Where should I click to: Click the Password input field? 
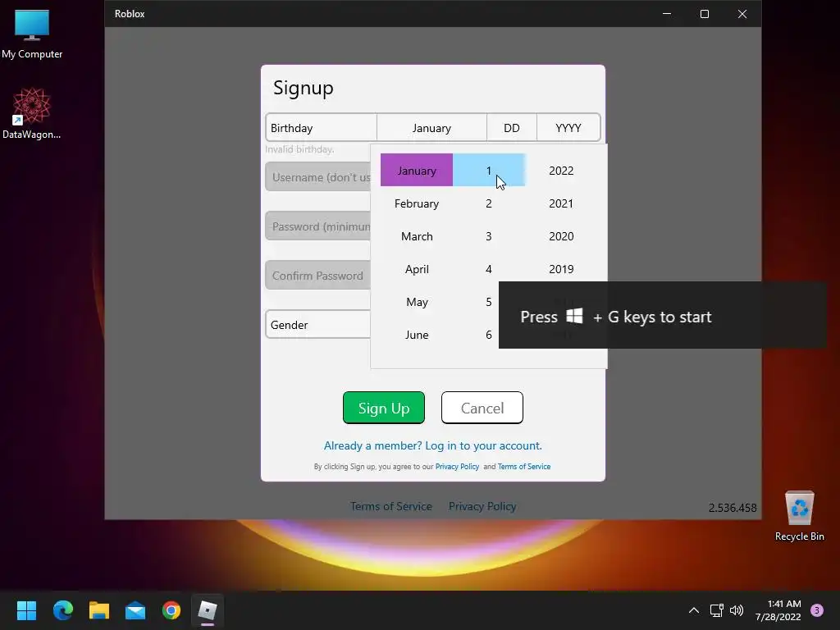point(318,226)
